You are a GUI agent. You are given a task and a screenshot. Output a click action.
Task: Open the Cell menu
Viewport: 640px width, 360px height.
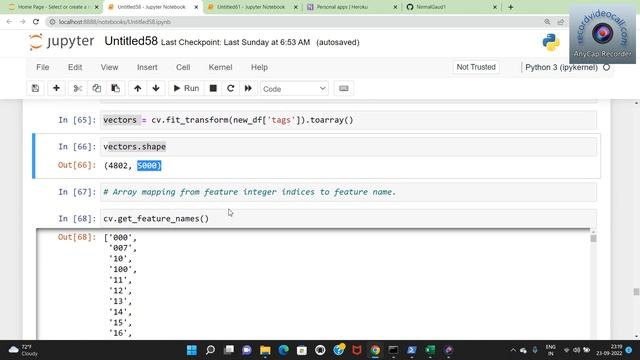tap(183, 67)
